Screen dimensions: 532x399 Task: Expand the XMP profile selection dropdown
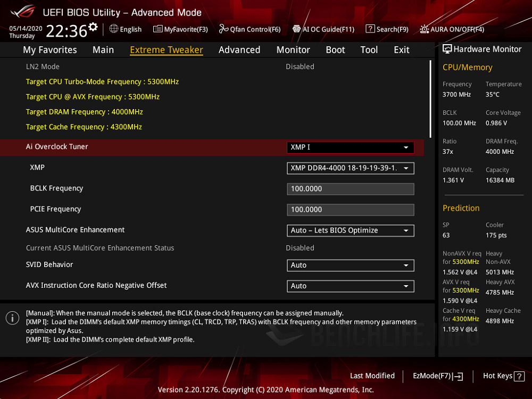(x=350, y=168)
